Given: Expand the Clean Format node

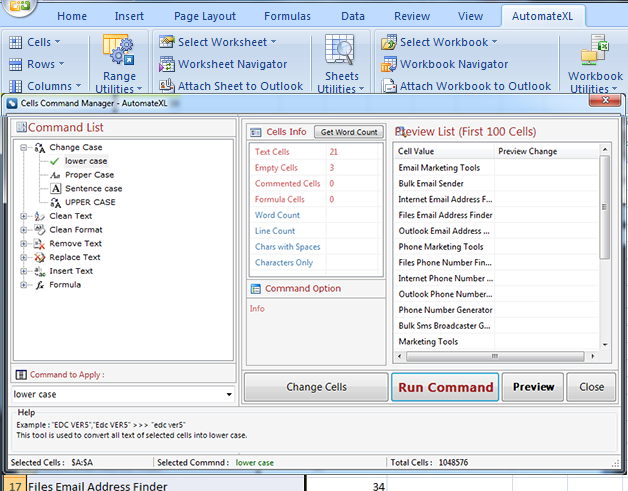Looking at the screenshot, I should click(24, 230).
